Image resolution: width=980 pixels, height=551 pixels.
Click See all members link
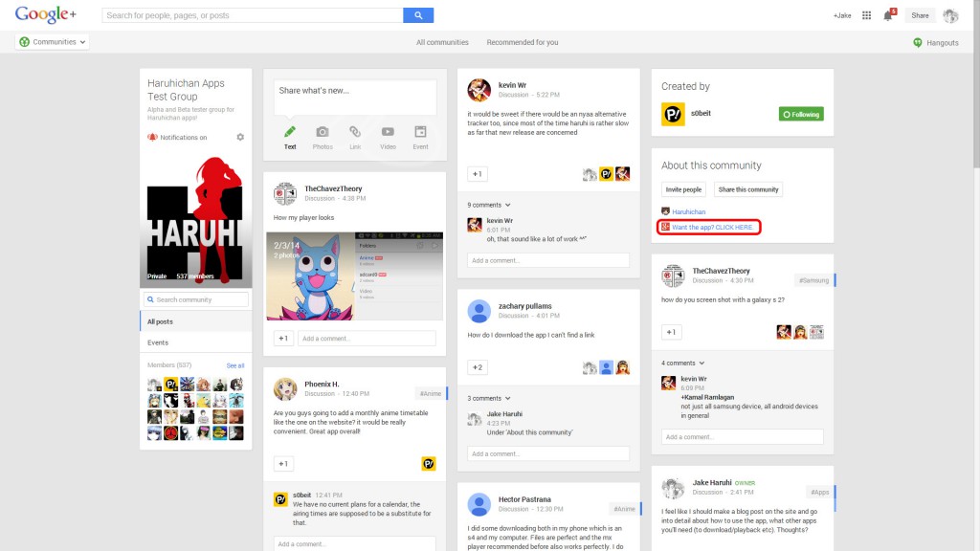(235, 365)
